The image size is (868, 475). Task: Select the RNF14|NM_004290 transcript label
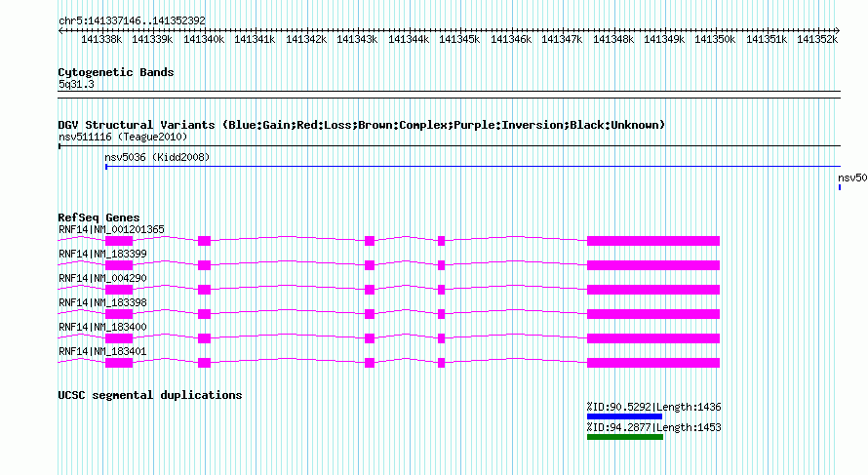tap(102, 278)
